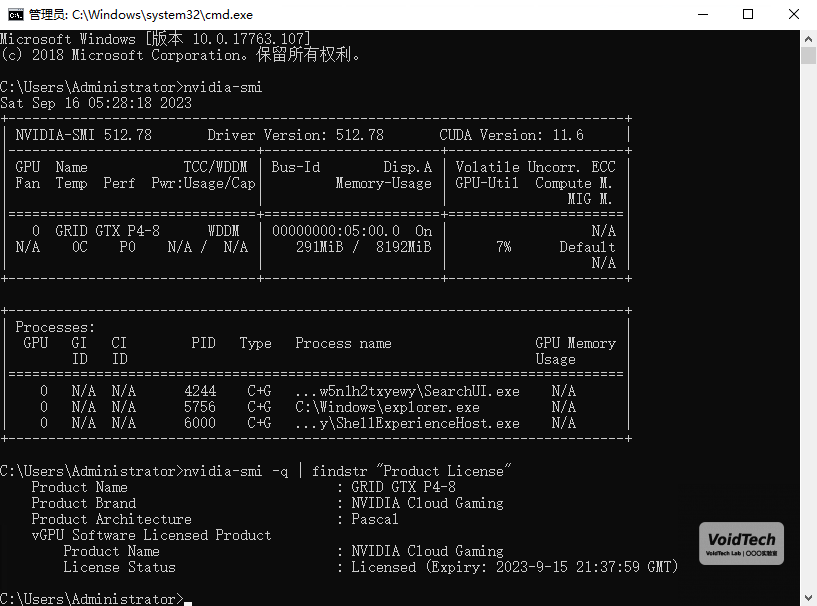Click the TCC/WDDM column header

(215, 167)
